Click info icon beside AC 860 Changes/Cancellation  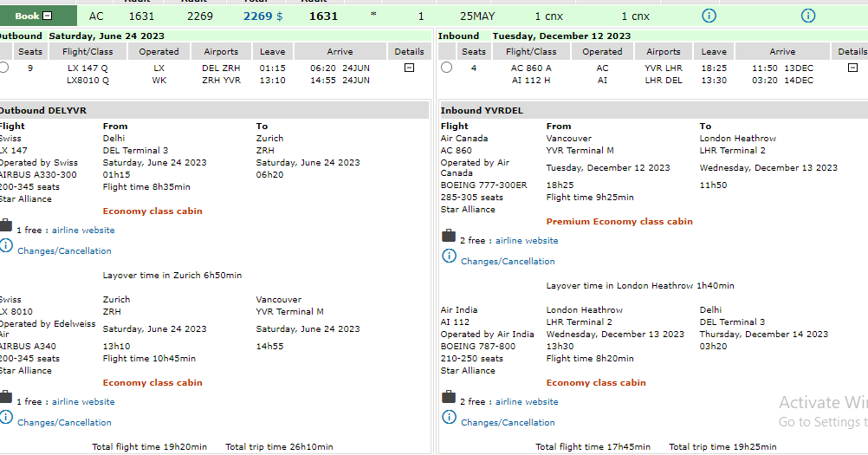[449, 257]
